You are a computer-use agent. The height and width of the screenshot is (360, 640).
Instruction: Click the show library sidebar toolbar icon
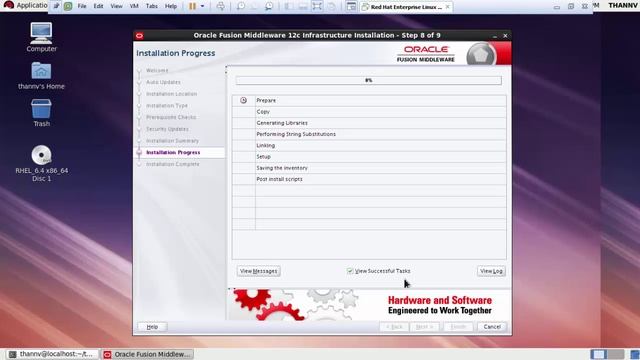(x=289, y=6)
